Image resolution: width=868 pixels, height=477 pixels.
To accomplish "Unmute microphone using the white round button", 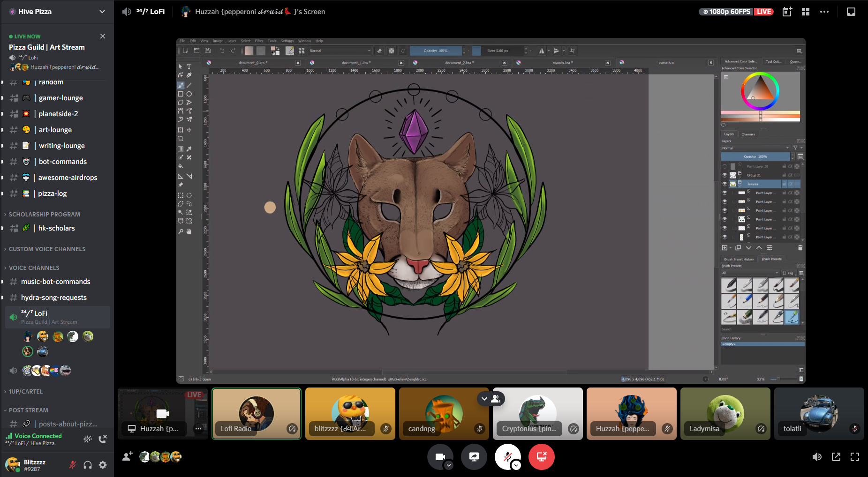I will [507, 456].
